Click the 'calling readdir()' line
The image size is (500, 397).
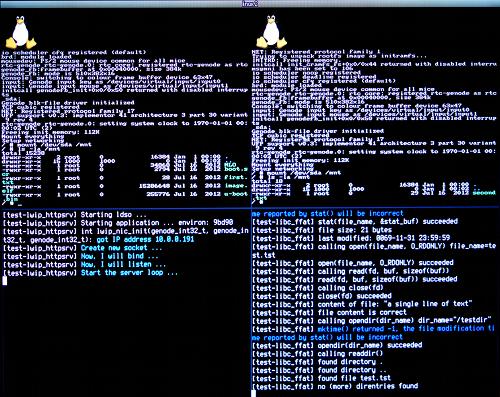317,353
